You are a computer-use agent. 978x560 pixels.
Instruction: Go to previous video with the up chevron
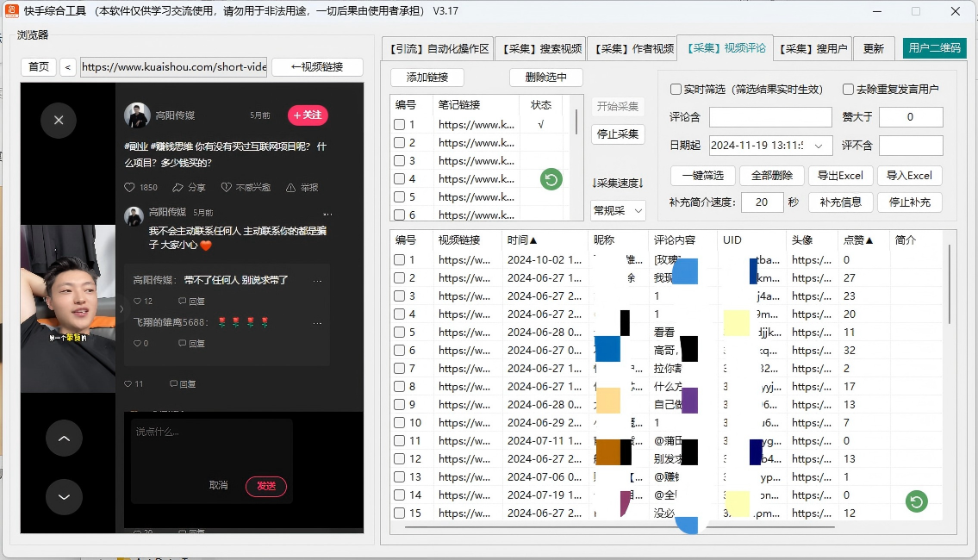click(x=64, y=439)
